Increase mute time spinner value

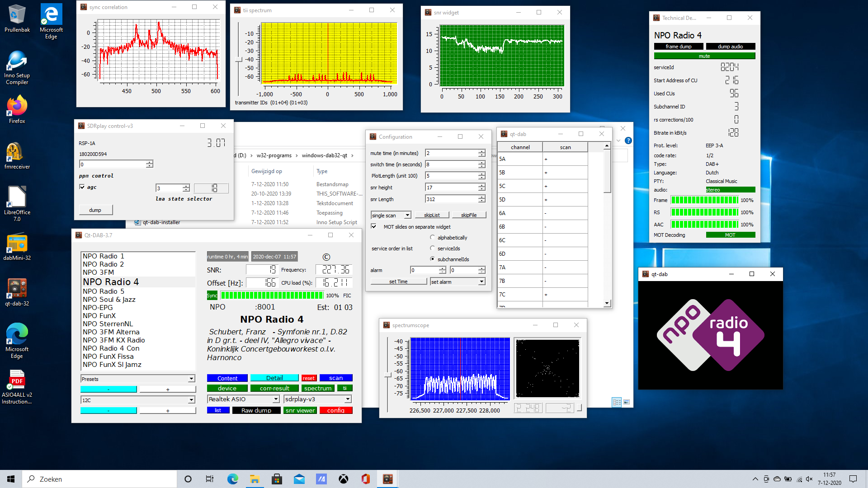482,151
